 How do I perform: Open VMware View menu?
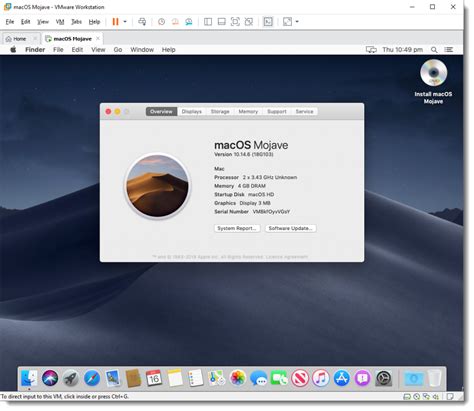tap(43, 22)
